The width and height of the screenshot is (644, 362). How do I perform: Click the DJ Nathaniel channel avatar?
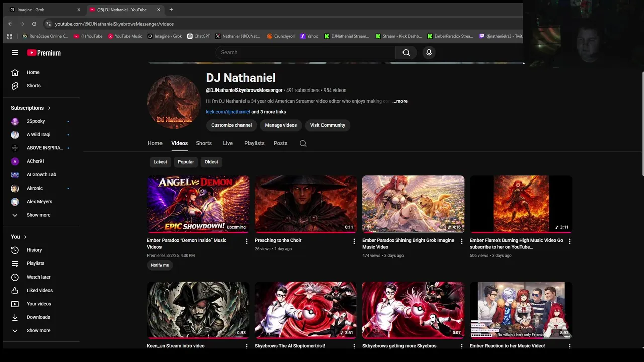pyautogui.click(x=174, y=101)
